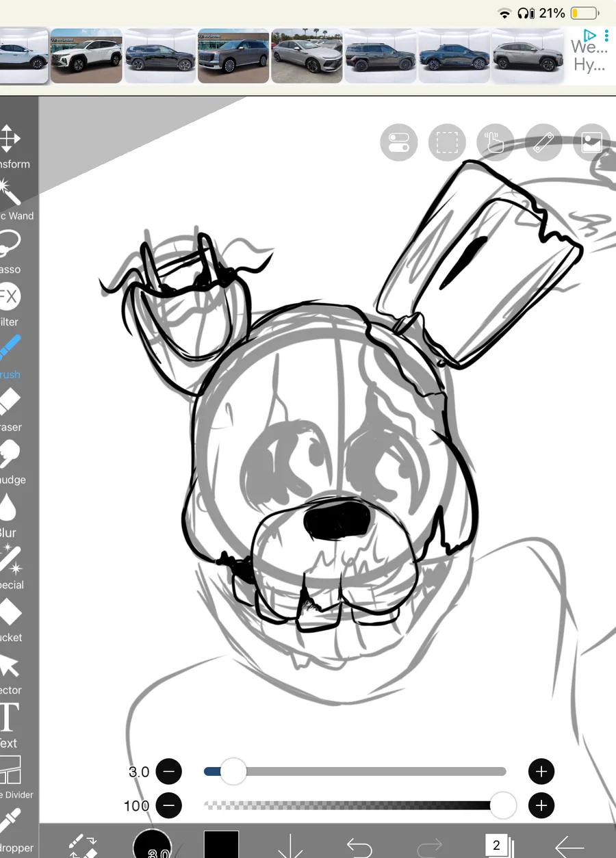Screen dimensions: 616x858
Task: Open the black color swatch
Action: 221,844
